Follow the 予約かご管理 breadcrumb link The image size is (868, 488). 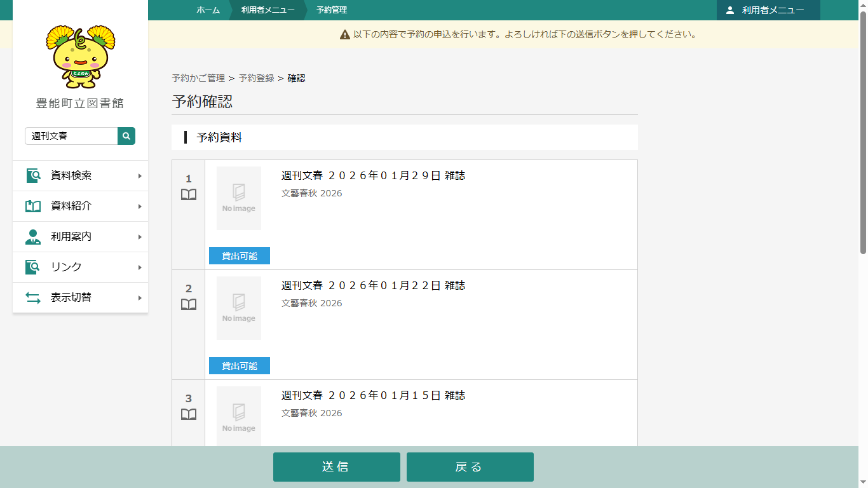(198, 78)
